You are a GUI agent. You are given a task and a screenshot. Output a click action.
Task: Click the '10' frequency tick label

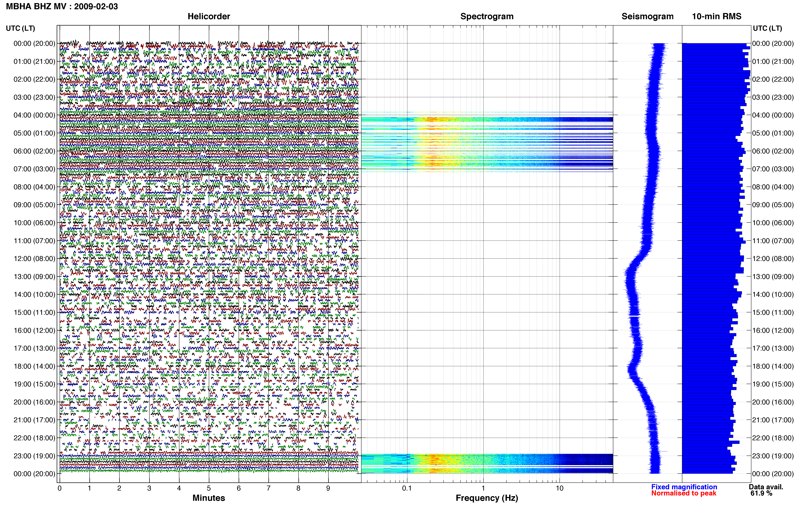559,488
